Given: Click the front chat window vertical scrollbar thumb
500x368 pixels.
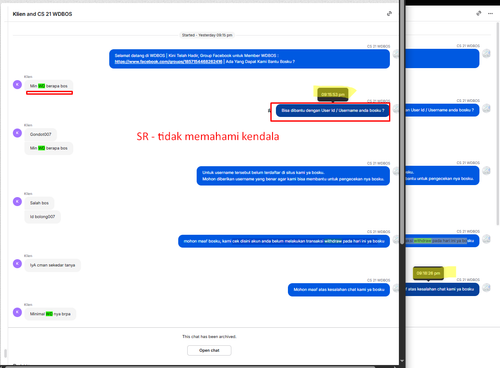Looking at the screenshot, I should click(402, 122).
